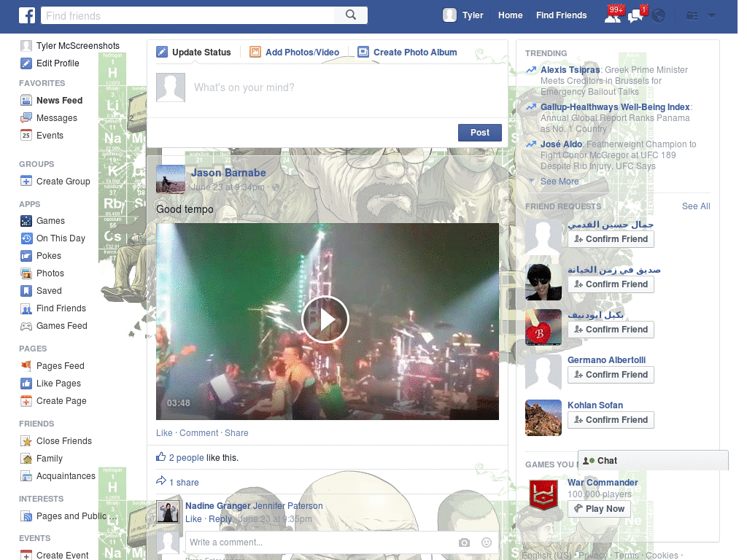Expand See More under Trending

(560, 182)
